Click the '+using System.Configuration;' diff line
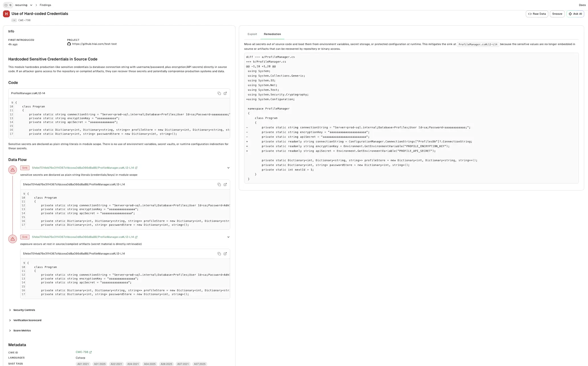 pos(270,99)
